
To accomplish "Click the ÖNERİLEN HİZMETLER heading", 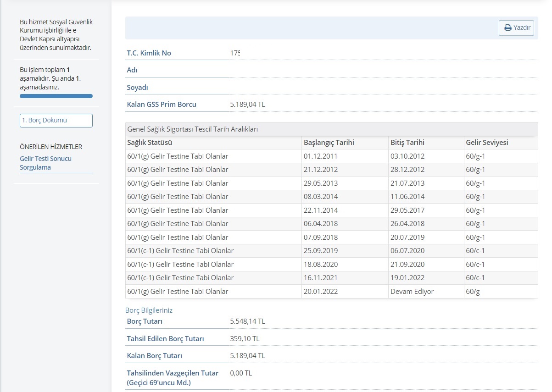I will 51,147.
